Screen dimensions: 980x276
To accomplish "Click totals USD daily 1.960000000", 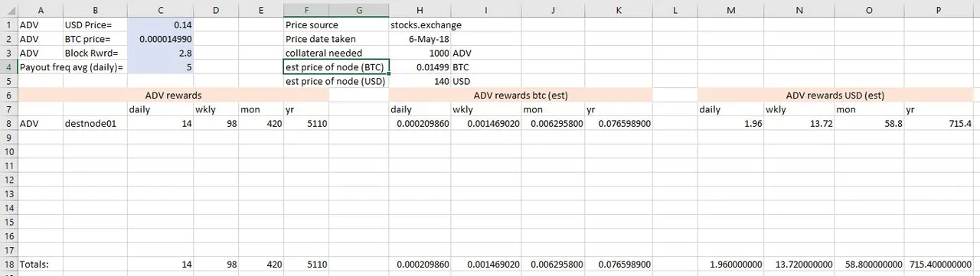I will [x=730, y=264].
